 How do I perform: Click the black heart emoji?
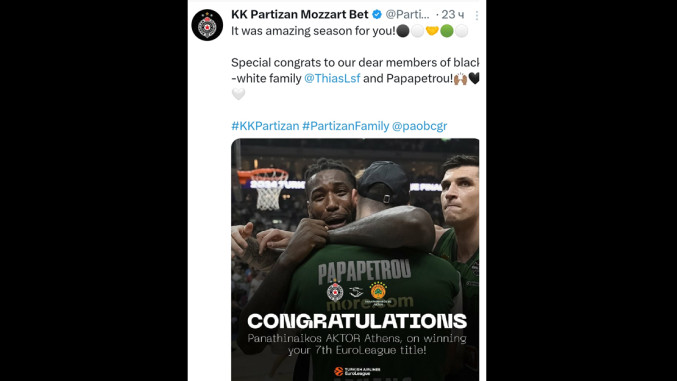click(x=474, y=78)
